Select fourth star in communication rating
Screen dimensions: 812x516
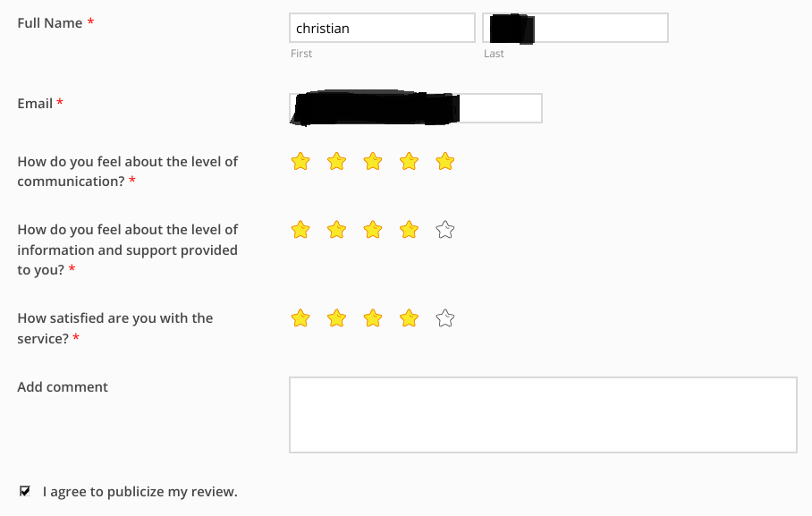click(409, 162)
